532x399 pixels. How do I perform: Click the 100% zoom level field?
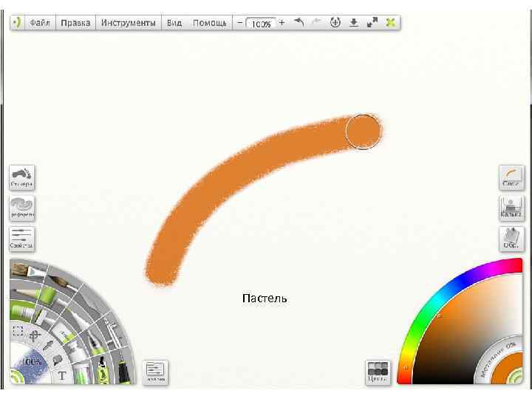tap(261, 24)
